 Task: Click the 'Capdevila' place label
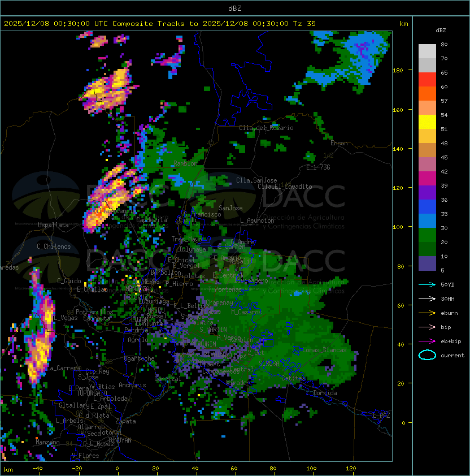point(151,220)
